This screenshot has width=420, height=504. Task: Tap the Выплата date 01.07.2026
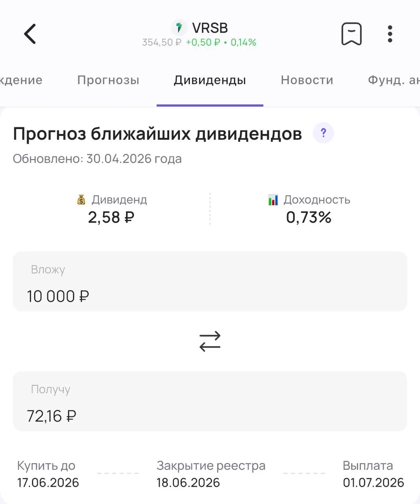pyautogui.click(x=373, y=482)
